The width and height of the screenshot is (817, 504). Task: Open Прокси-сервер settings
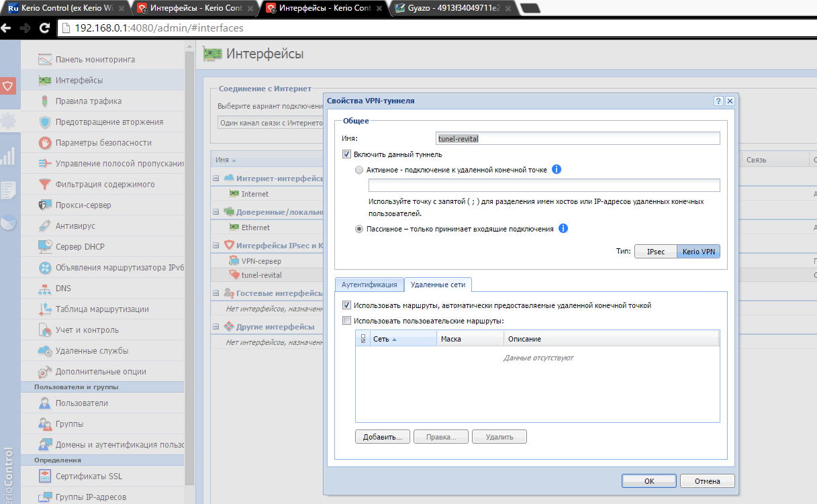[x=83, y=205]
